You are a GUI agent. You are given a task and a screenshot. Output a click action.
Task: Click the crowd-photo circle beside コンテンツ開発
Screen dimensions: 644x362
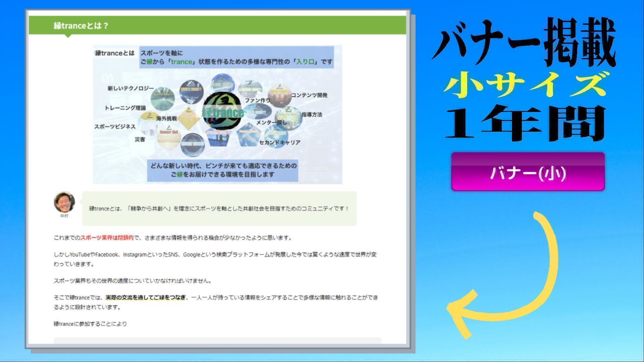[279, 96]
